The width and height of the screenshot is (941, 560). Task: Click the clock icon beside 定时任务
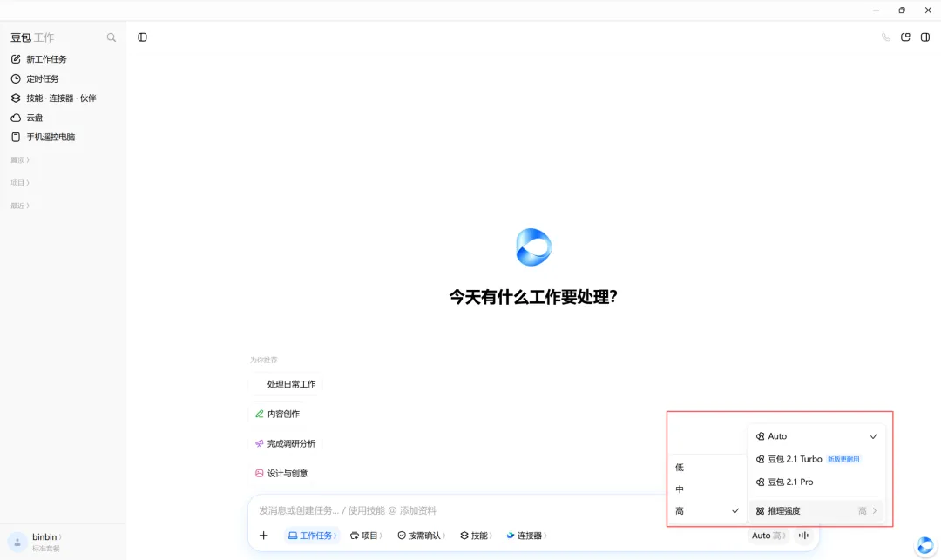point(16,78)
